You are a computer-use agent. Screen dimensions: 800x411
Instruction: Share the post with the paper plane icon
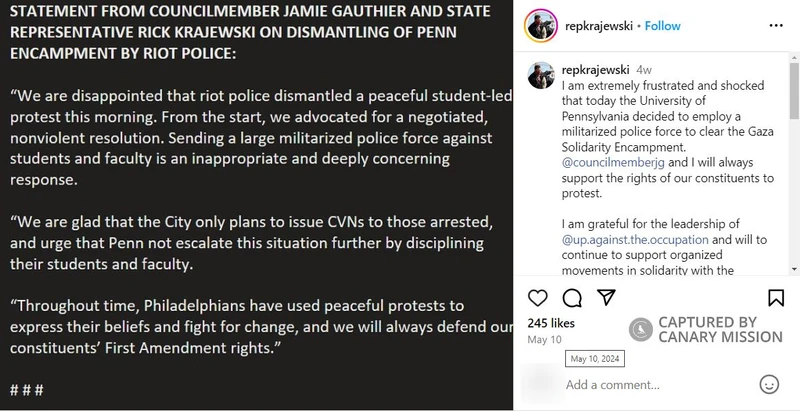coord(606,298)
